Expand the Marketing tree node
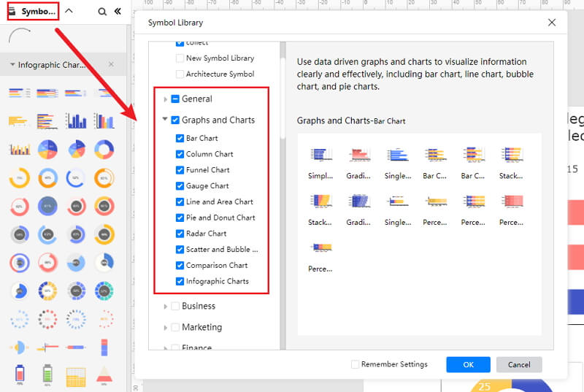584x392 pixels. [166, 328]
